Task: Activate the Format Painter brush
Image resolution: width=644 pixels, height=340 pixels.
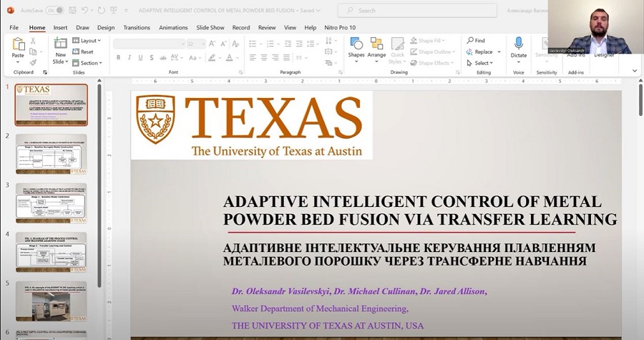Action: 33,62
